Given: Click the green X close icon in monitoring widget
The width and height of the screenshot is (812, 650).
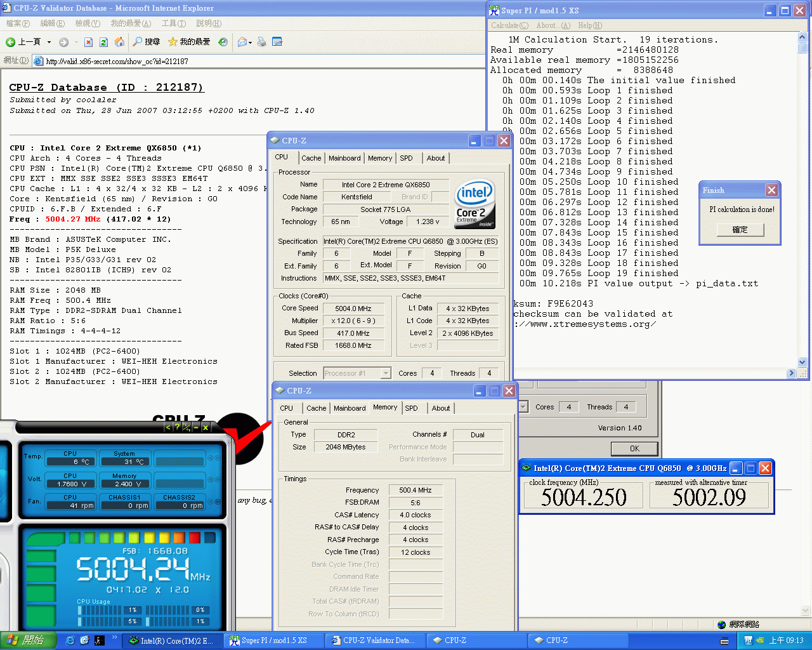Looking at the screenshot, I should (x=206, y=427).
